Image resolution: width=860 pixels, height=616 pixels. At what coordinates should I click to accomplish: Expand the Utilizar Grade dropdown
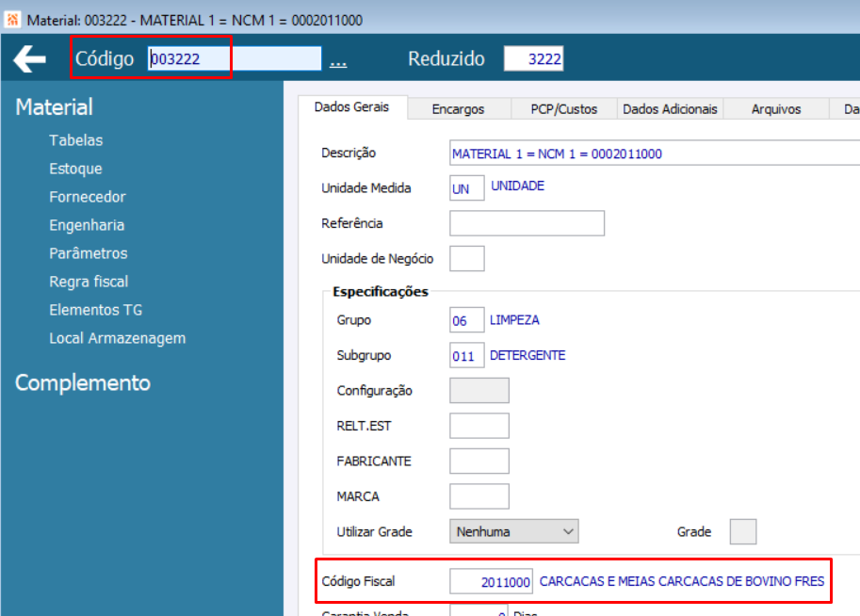coord(514,531)
